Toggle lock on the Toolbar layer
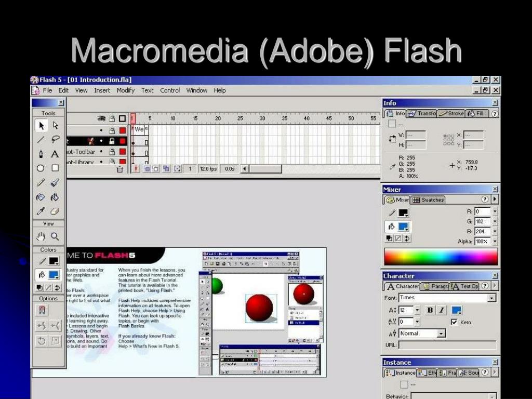The width and height of the screenshot is (532, 399). coord(112,152)
